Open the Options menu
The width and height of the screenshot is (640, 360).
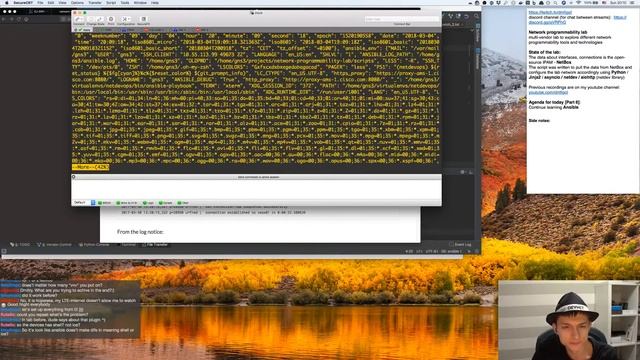tap(77, 2)
